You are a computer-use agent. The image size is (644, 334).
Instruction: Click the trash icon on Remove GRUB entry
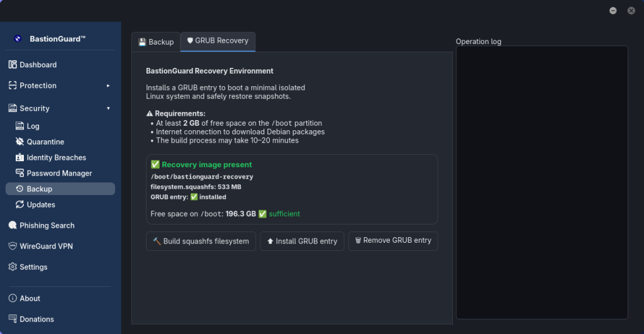[358, 240]
